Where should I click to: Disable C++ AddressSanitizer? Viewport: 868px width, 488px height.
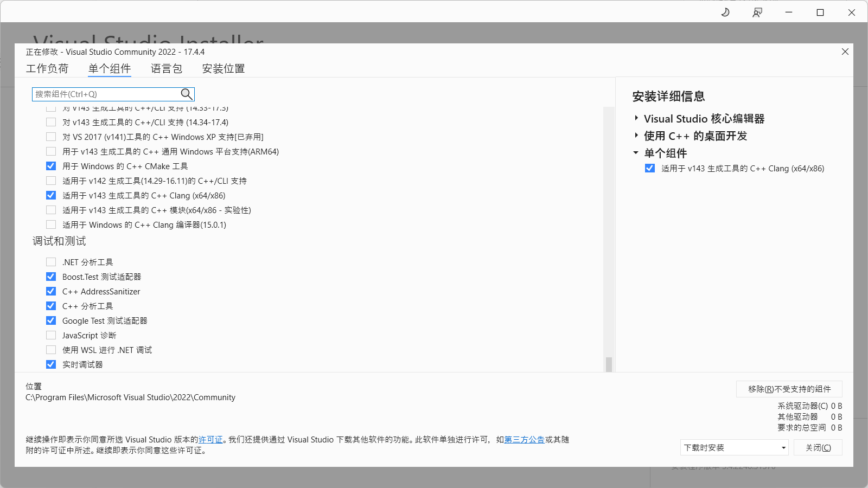51,291
